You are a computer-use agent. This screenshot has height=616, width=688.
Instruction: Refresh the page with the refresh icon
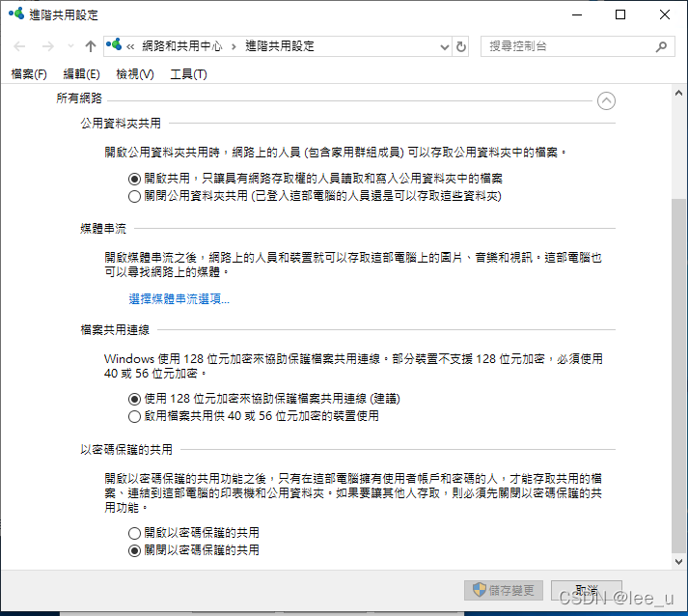[x=460, y=46]
